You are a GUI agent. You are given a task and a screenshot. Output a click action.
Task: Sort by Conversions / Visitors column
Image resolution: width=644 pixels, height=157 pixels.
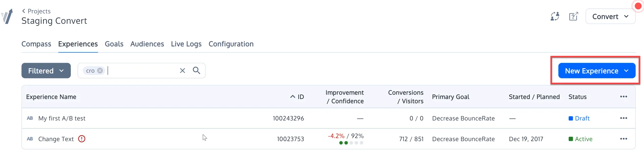[406, 97]
